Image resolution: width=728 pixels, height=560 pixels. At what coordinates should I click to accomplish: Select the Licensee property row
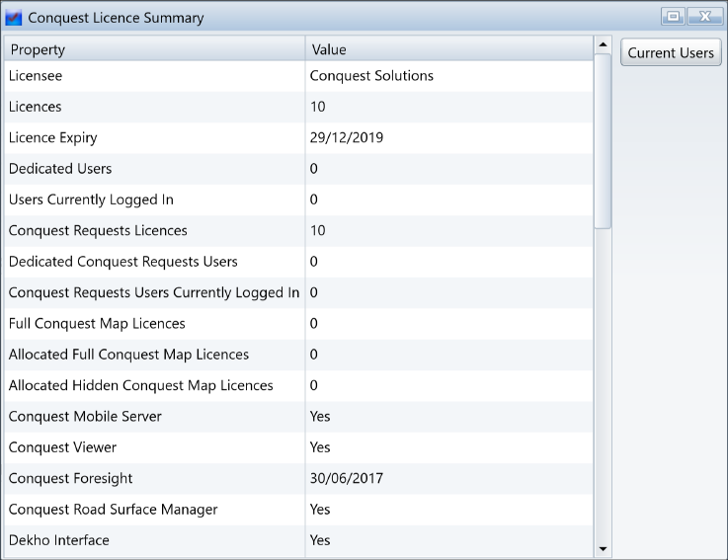click(298, 76)
